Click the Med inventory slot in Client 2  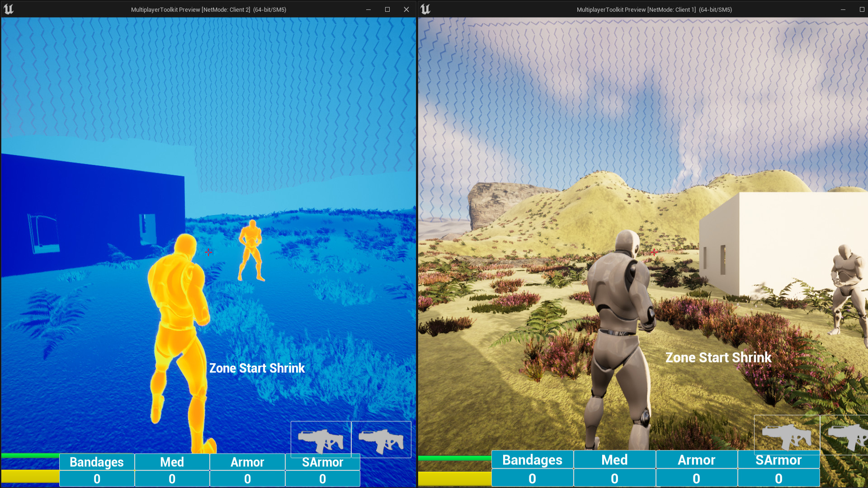click(172, 462)
